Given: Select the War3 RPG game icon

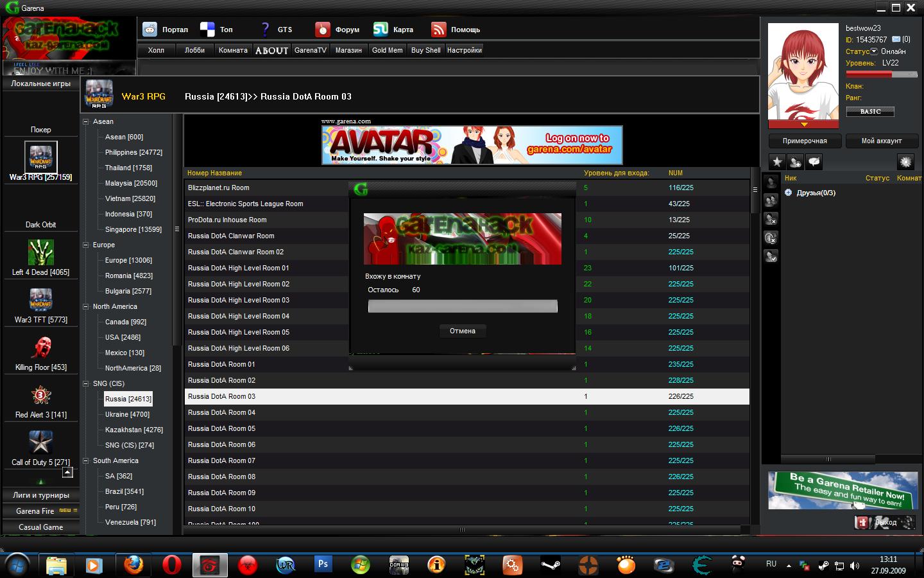Looking at the screenshot, I should pyautogui.click(x=41, y=156).
